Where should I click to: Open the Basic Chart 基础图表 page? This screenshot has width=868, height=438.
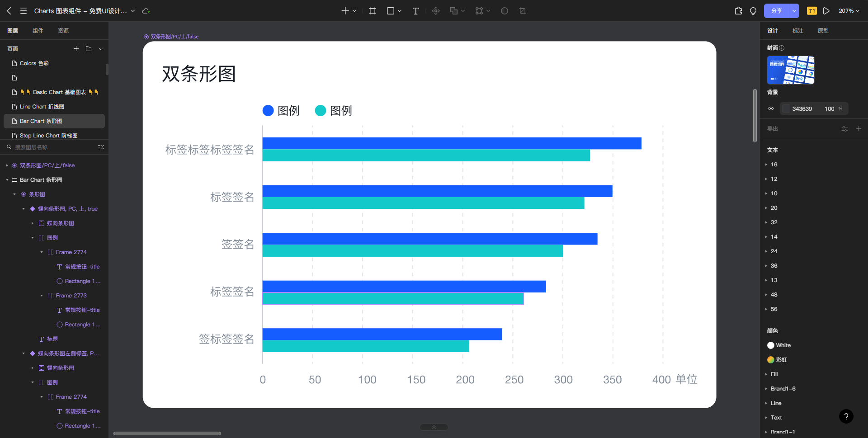click(54, 92)
